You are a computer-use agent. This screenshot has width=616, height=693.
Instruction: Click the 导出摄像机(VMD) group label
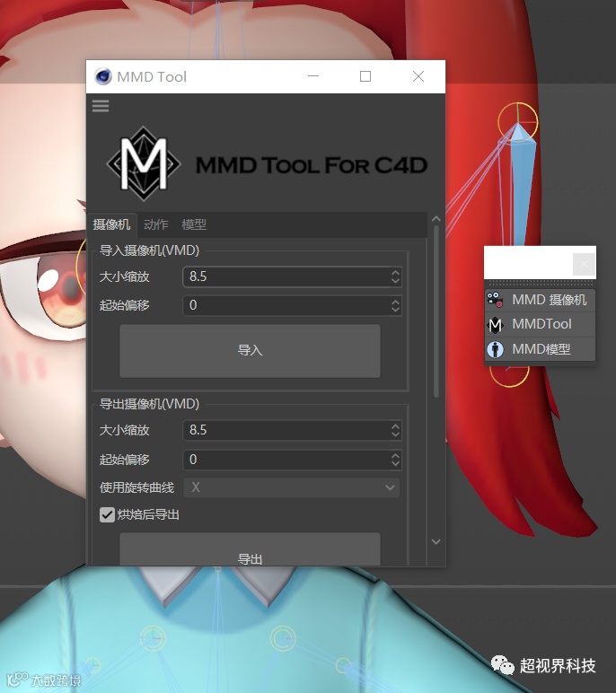[149, 404]
